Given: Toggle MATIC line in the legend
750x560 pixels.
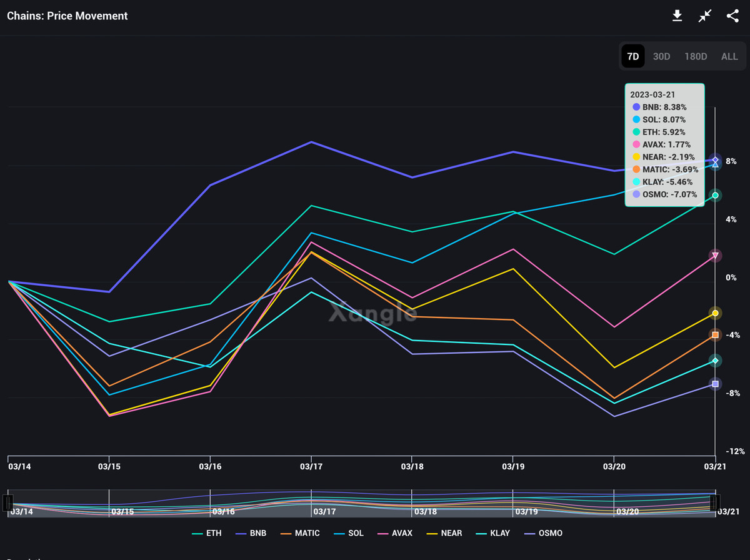Looking at the screenshot, I should pyautogui.click(x=300, y=533).
